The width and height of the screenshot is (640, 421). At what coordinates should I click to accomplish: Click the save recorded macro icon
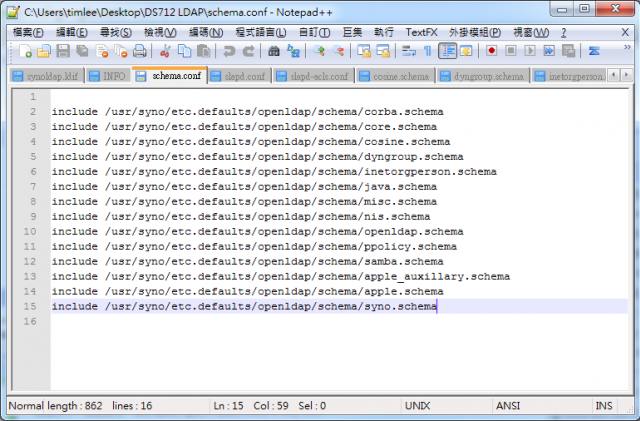coord(568,51)
